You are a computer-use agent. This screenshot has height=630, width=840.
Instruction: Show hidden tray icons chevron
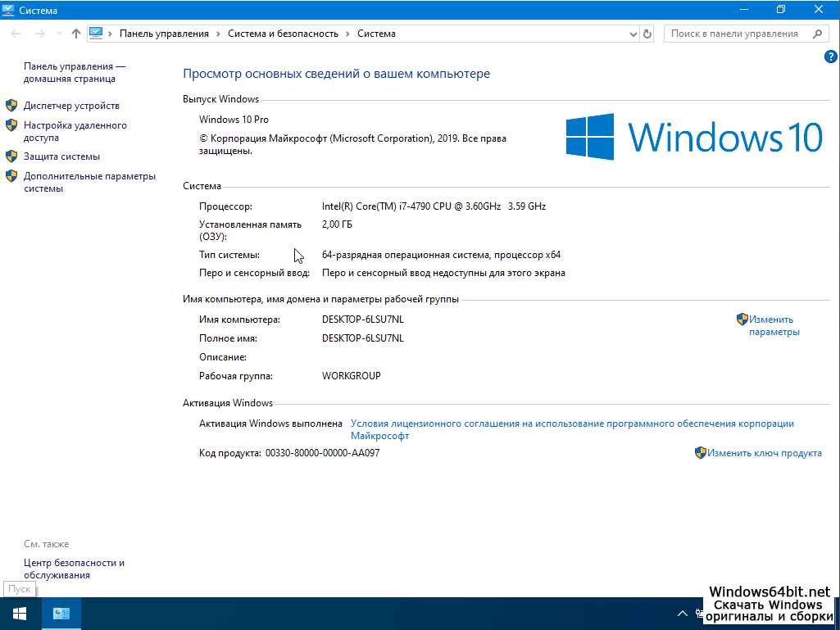[682, 614]
